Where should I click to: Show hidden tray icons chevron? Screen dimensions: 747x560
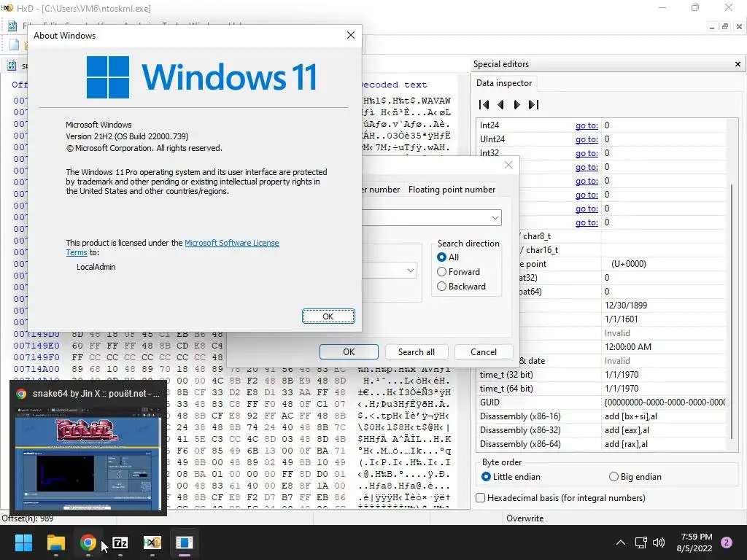(620, 542)
